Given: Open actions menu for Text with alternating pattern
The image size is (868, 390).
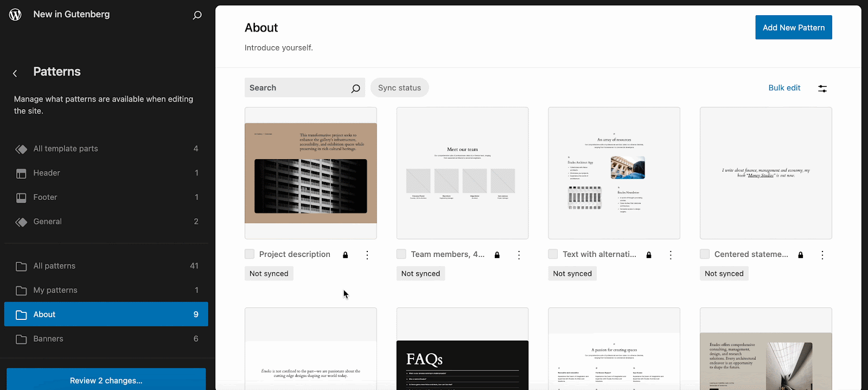Looking at the screenshot, I should pyautogui.click(x=671, y=255).
